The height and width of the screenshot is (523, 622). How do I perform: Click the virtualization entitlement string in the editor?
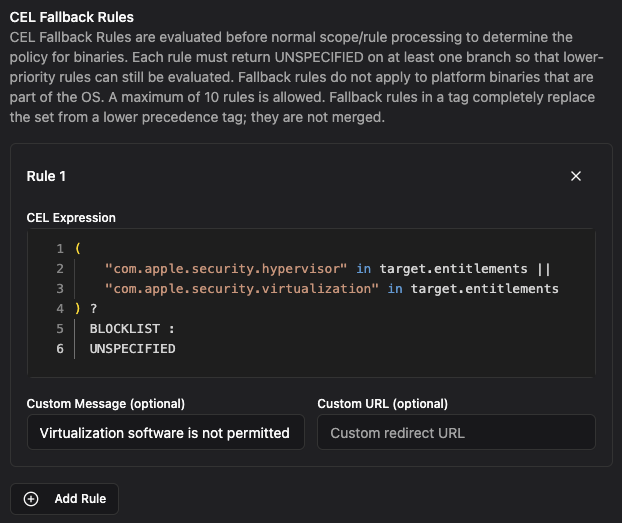coord(241,288)
